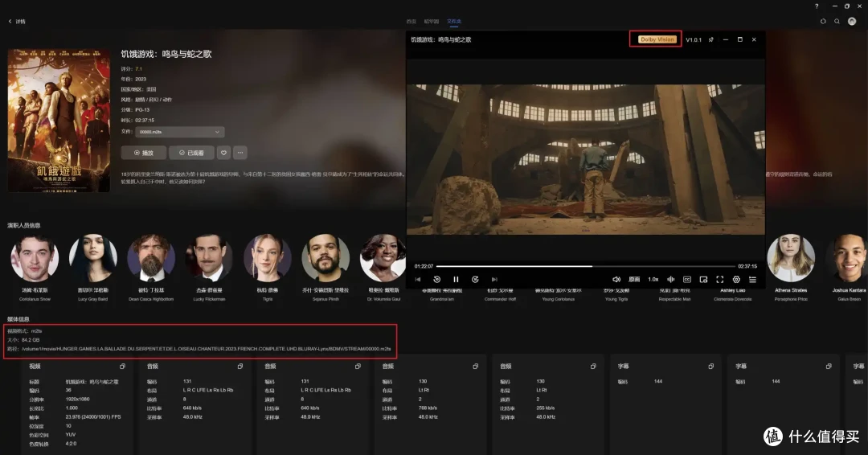
Task: Open the three-dot more options menu
Action: [240, 153]
